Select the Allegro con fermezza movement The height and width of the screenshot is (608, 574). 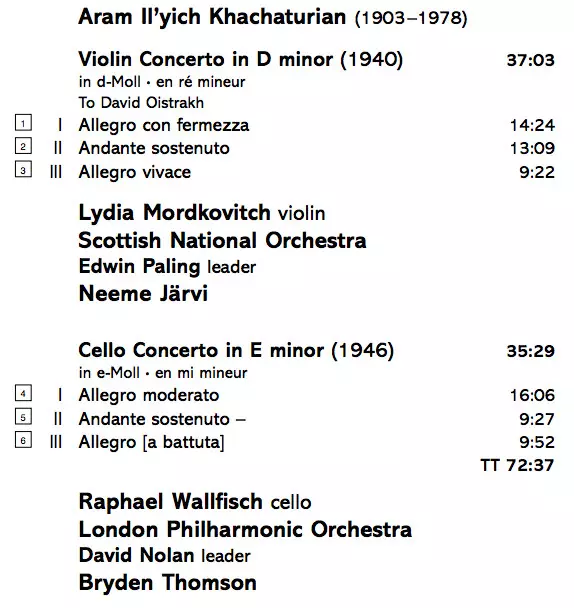[x=164, y=126]
